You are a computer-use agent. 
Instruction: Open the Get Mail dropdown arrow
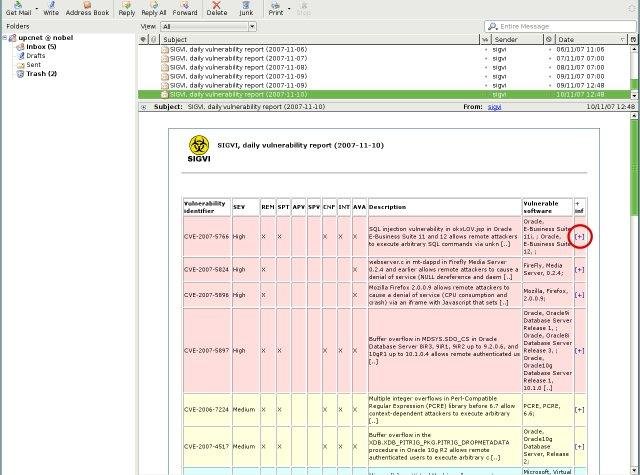tap(36, 9)
